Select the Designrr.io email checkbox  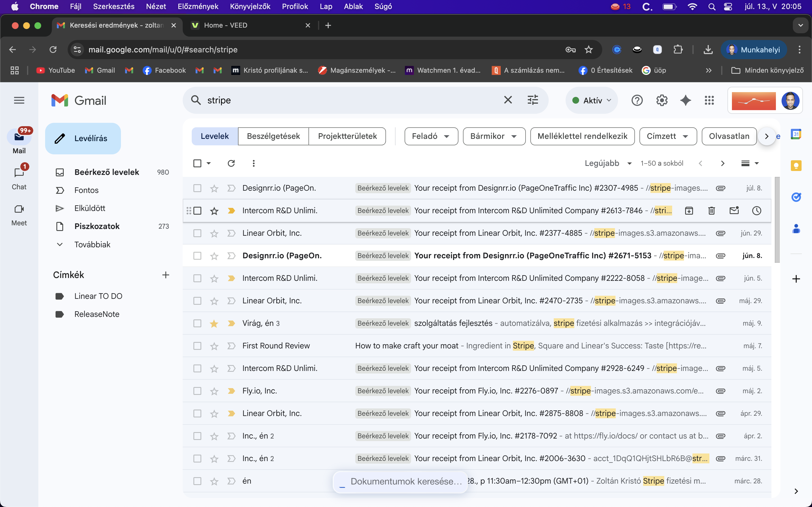tap(198, 188)
